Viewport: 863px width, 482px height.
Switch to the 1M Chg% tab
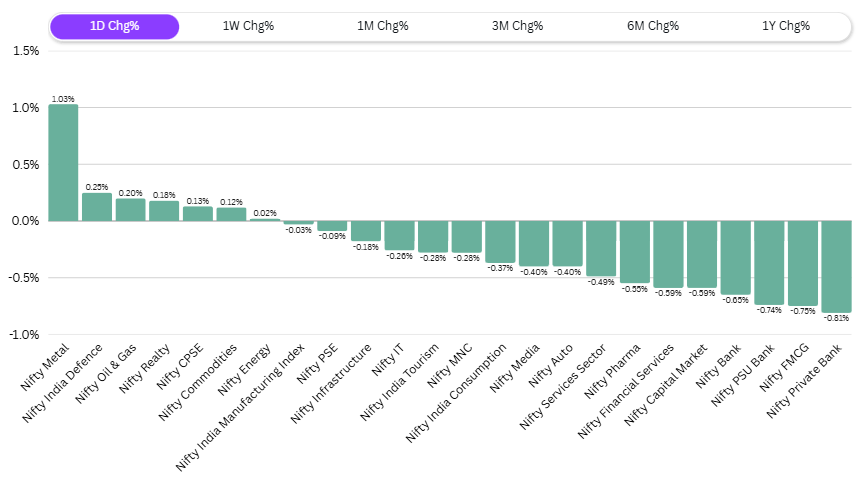[x=383, y=26]
